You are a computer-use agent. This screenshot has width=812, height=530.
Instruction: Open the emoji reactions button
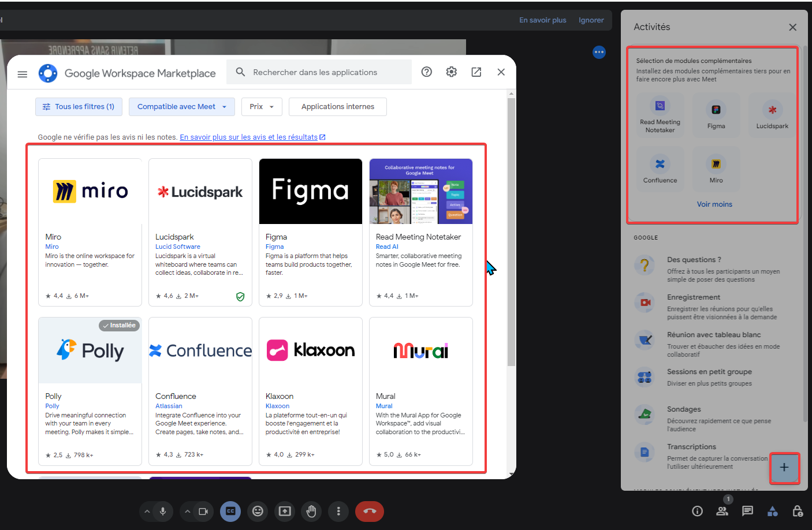point(258,512)
